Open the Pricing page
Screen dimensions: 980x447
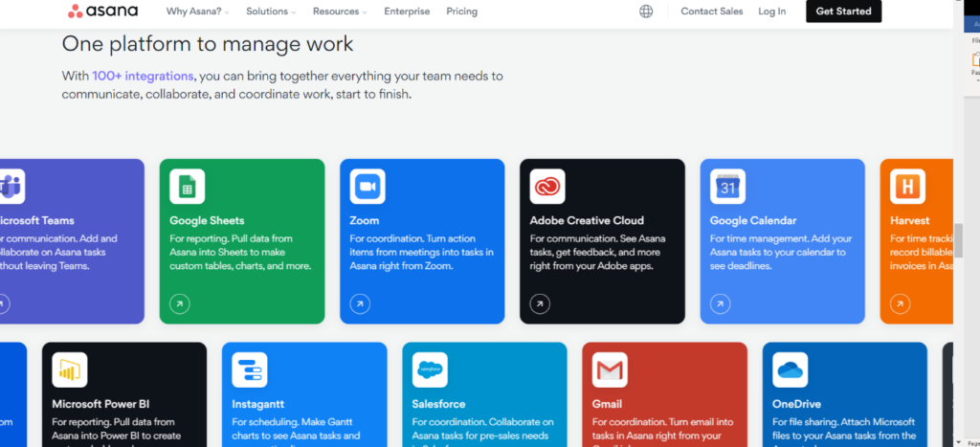[462, 11]
